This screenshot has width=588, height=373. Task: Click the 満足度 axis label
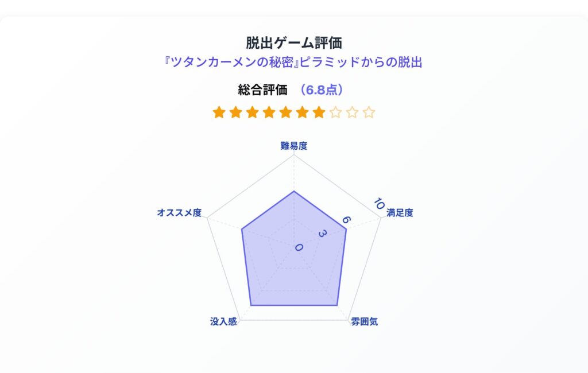pyautogui.click(x=400, y=212)
